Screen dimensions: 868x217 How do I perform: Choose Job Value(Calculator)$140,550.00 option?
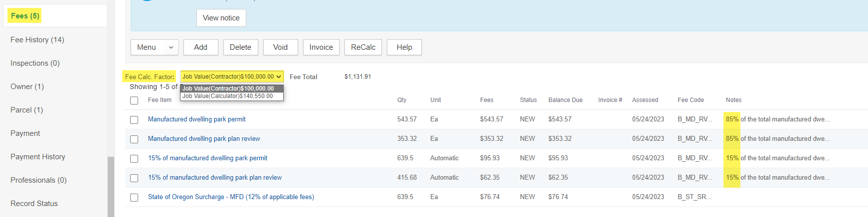coord(228,96)
